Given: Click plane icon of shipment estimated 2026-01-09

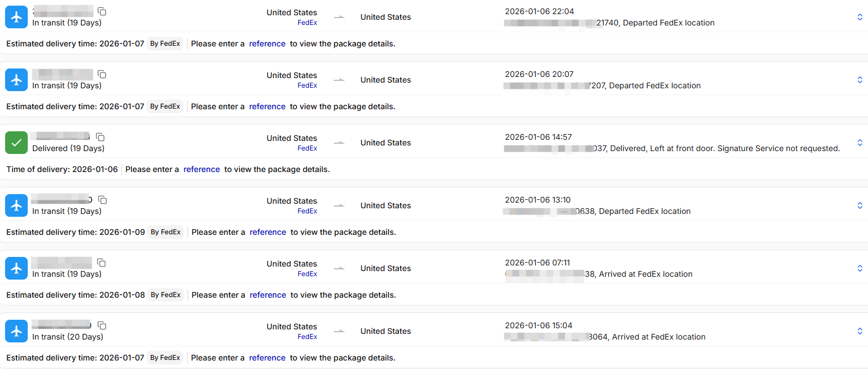Looking at the screenshot, I should (16, 205).
